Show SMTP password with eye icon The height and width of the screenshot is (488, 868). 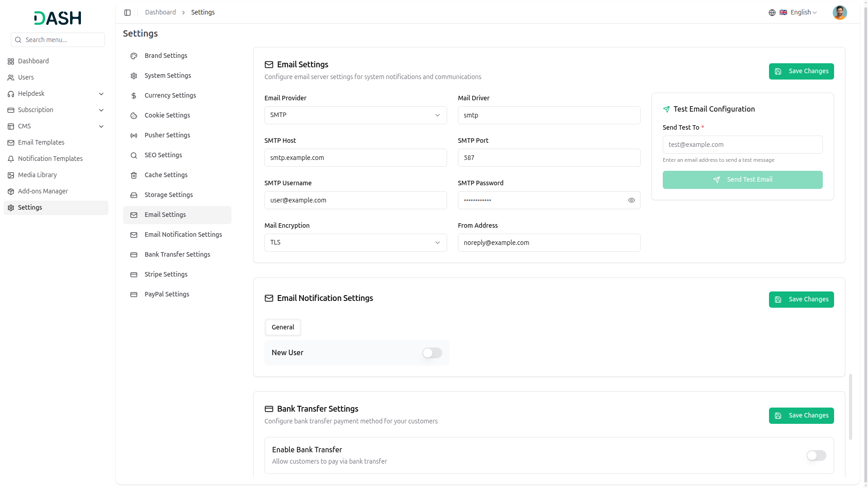point(632,200)
